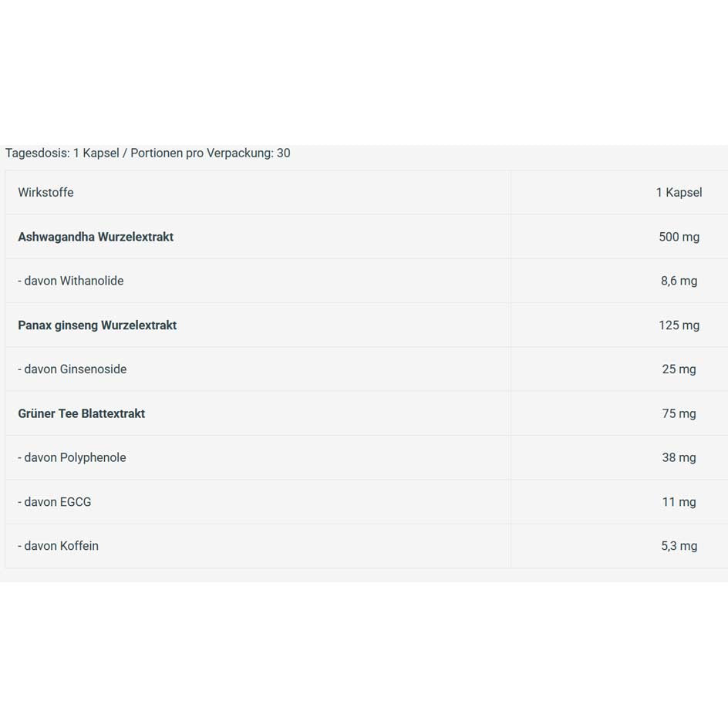Click Portionen pro Verpackung: 30 text
Screen dimensions: 728x728
(211, 153)
